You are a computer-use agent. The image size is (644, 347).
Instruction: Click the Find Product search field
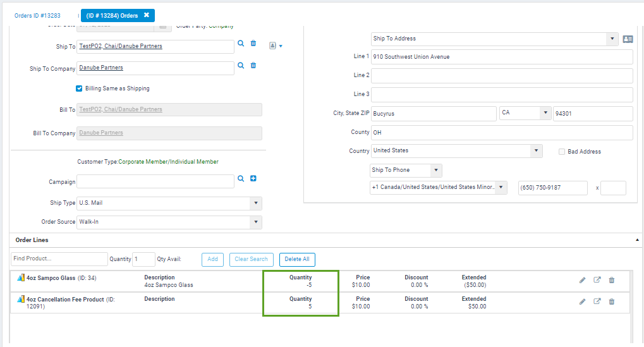pos(59,259)
